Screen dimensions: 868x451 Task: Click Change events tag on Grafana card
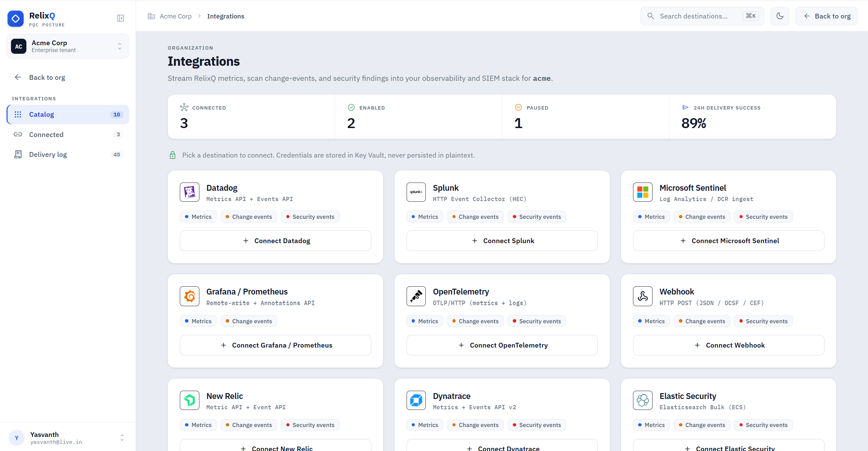249,321
